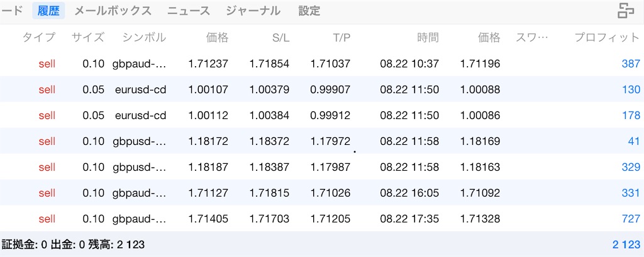
Task: Switch to the 履歴 tab
Action: click(x=48, y=11)
